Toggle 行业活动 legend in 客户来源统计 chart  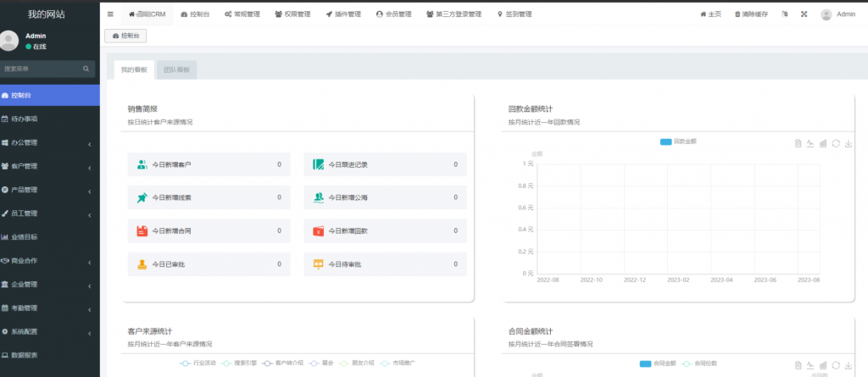(199, 363)
